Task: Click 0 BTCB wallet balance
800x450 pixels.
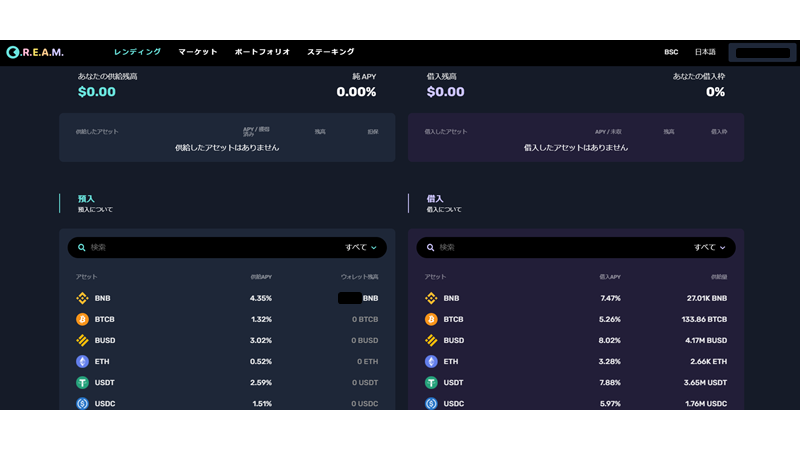Action: click(x=365, y=319)
